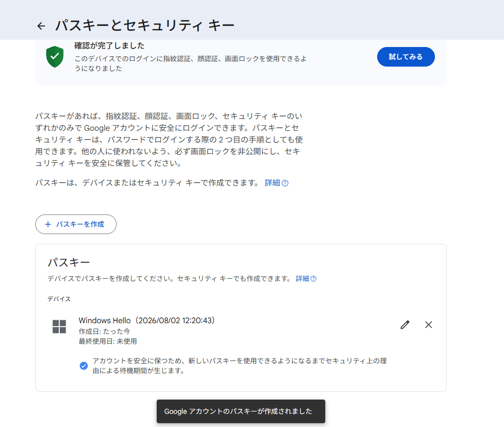Click the 最終使用日: 未使用 text
Viewport: 504px width, 427px height.
pyautogui.click(x=108, y=341)
